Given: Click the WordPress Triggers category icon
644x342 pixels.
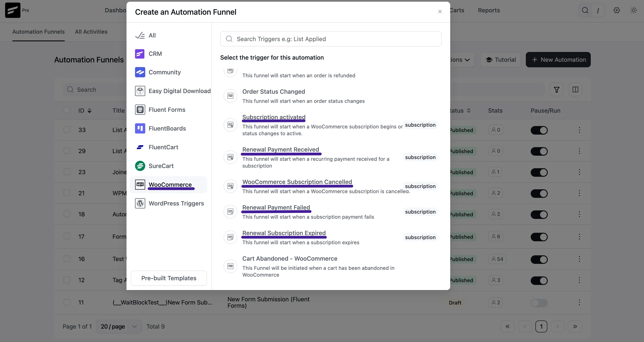Looking at the screenshot, I should tap(140, 204).
